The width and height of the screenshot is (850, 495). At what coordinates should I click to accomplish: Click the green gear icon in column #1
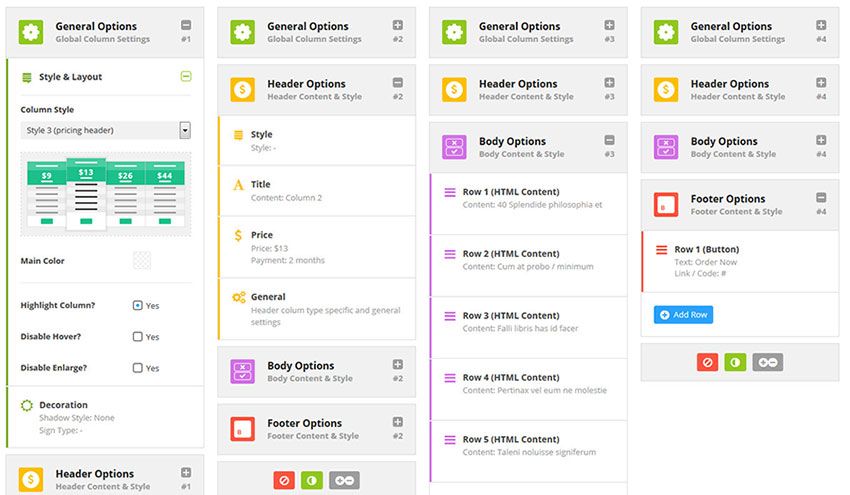31,32
